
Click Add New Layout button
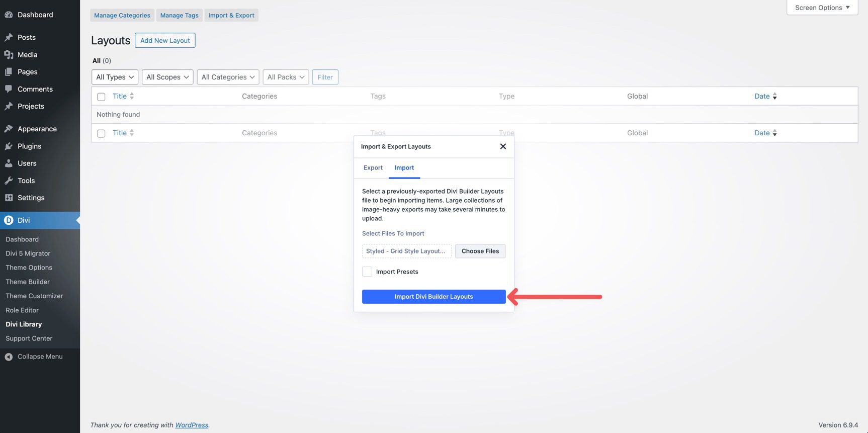165,40
